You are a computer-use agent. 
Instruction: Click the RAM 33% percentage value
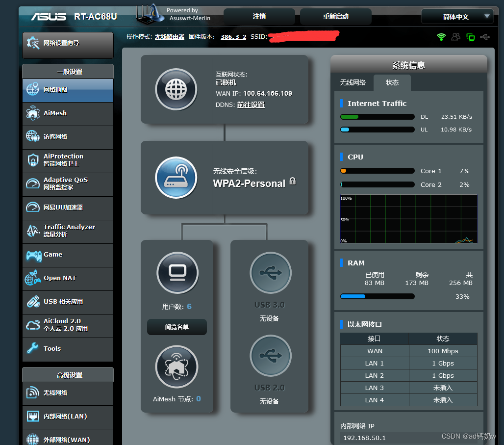(462, 297)
